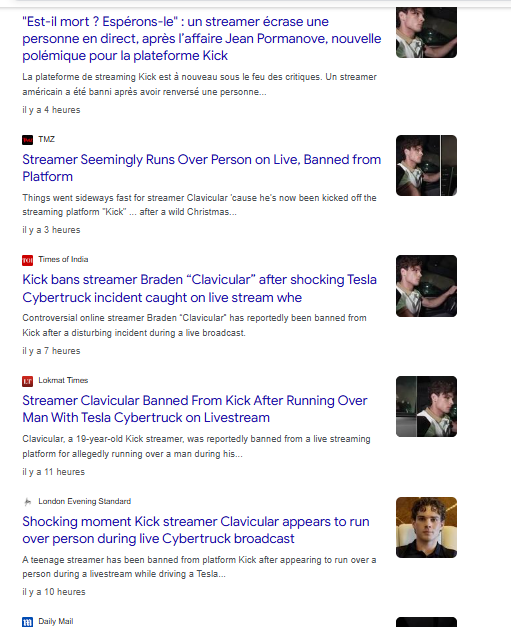Screen dimensions: 511x627
Task: Click the Times of India article thumbnail
Action: pyautogui.click(x=426, y=286)
